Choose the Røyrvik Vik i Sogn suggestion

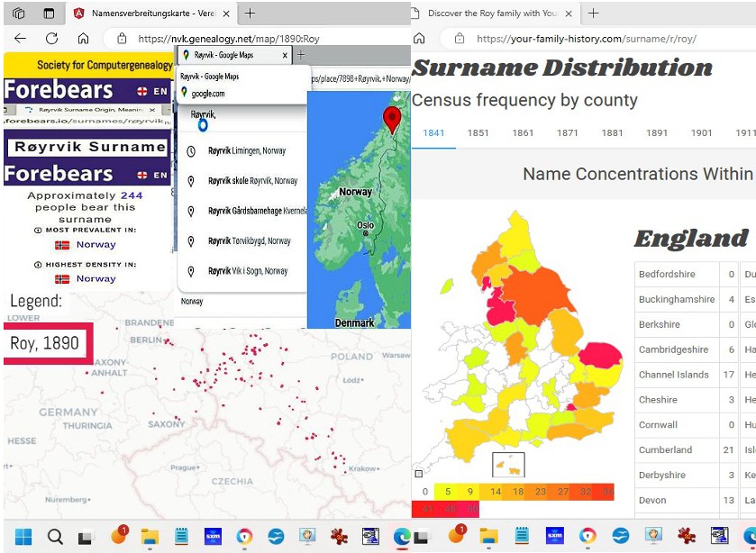(242, 271)
